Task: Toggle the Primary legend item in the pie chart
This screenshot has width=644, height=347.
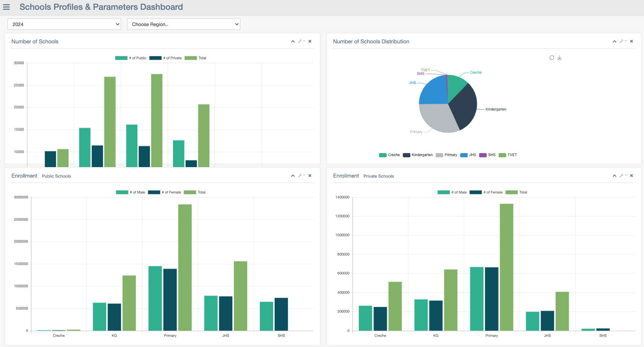Action: [x=447, y=155]
